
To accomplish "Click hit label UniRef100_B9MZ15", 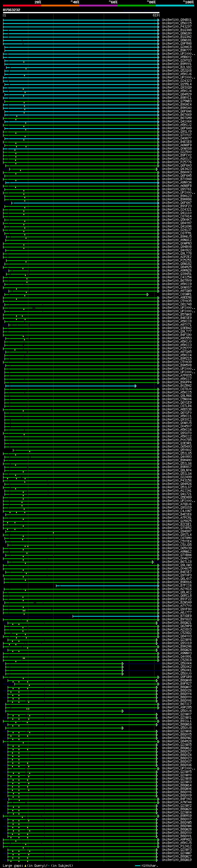I will 177,359.
